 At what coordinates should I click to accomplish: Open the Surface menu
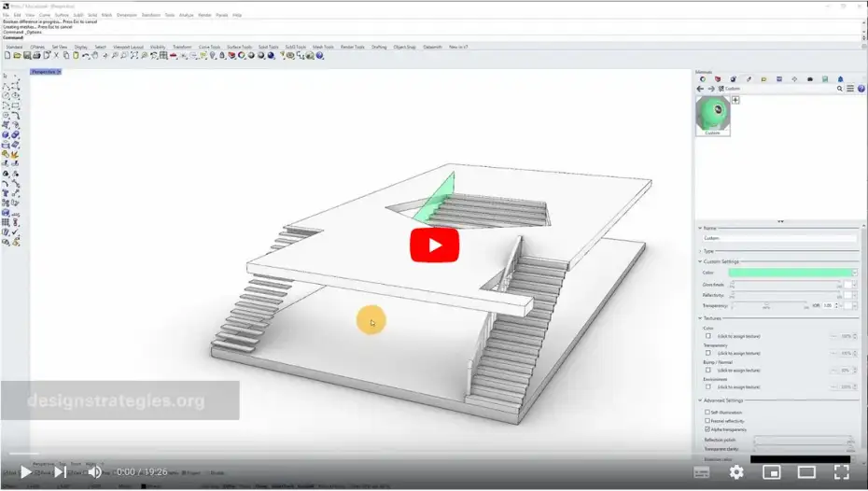click(x=62, y=15)
